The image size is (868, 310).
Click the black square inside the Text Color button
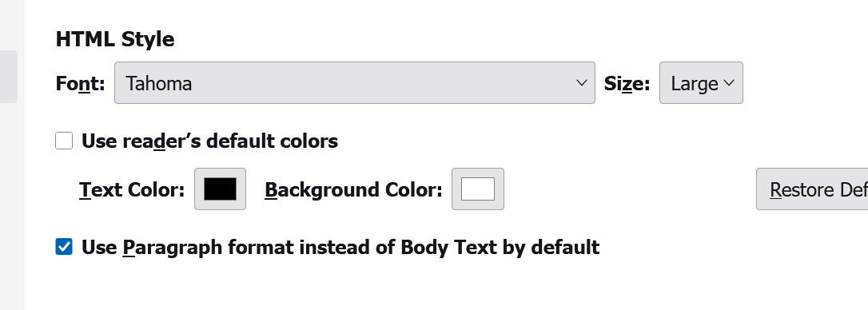tap(220, 189)
